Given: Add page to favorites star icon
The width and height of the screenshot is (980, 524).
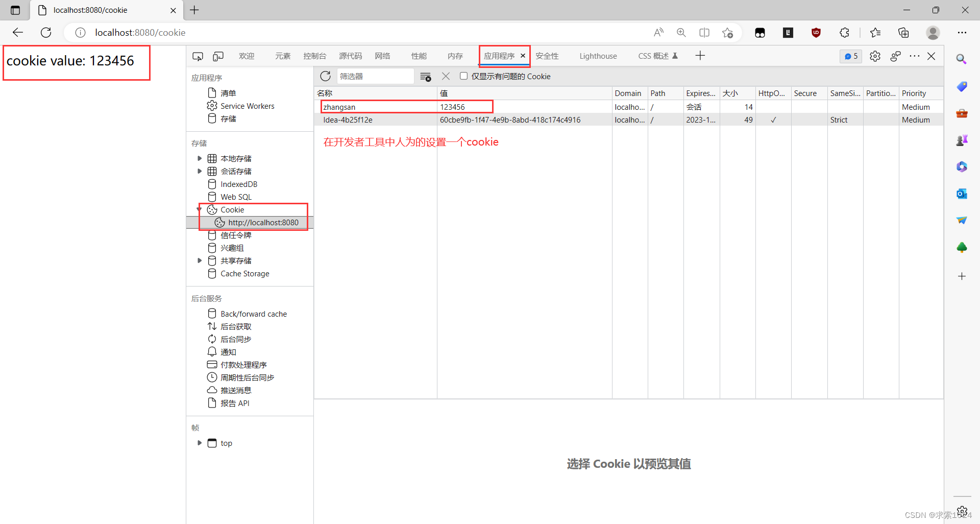Looking at the screenshot, I should coord(727,33).
